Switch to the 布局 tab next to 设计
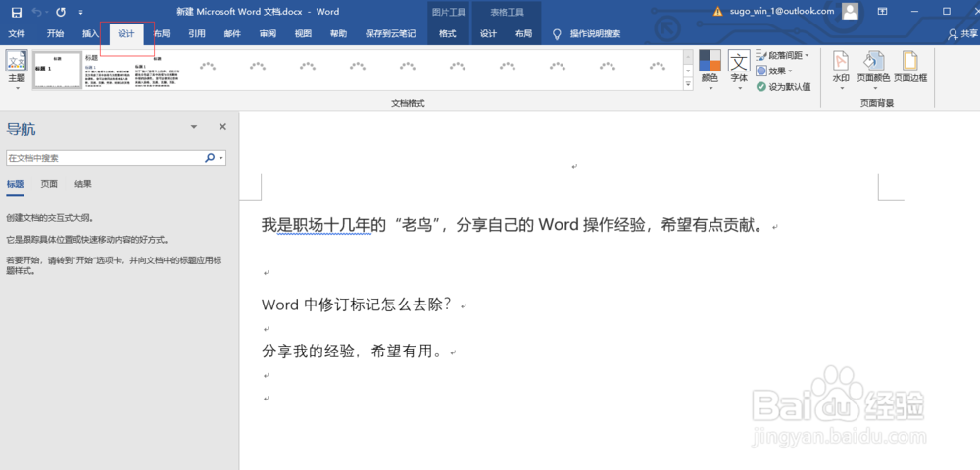980x470 pixels. tap(162, 33)
